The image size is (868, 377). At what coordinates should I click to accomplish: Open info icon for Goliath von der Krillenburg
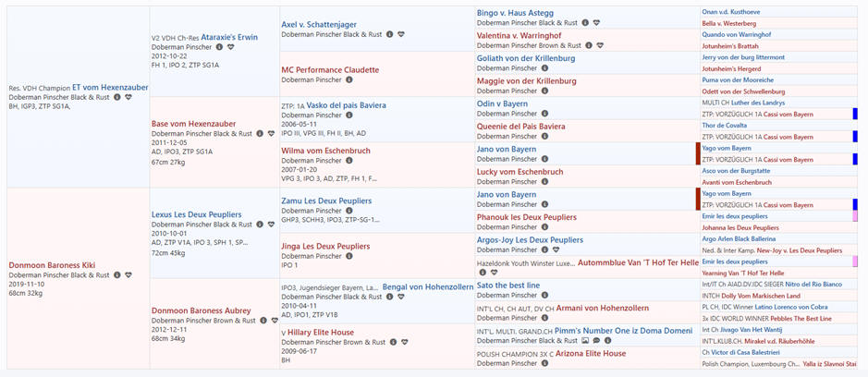point(544,68)
